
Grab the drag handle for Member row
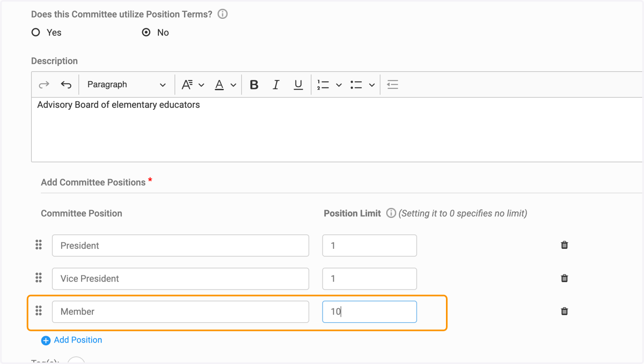[39, 310]
